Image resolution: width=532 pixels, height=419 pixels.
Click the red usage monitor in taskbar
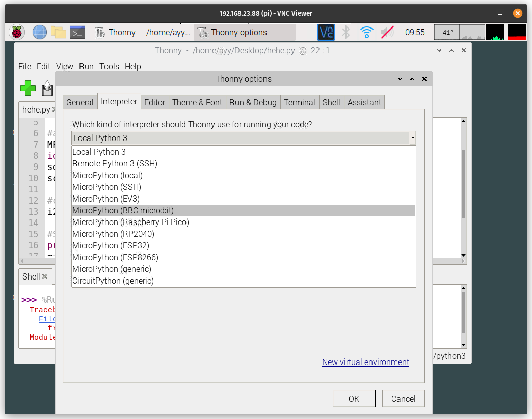(x=516, y=32)
